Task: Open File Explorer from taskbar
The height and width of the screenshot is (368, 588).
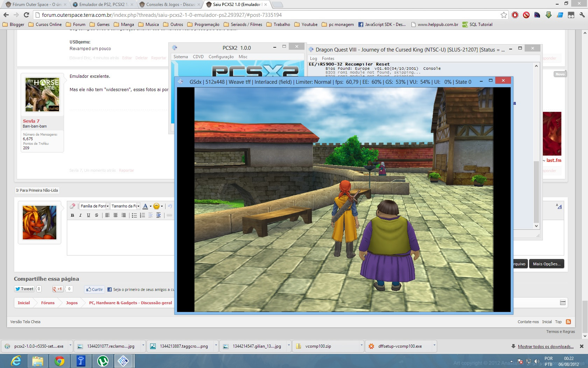Action: point(38,361)
